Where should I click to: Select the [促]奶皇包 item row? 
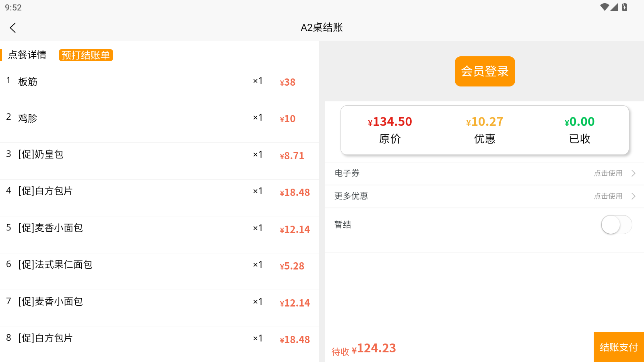tap(159, 161)
